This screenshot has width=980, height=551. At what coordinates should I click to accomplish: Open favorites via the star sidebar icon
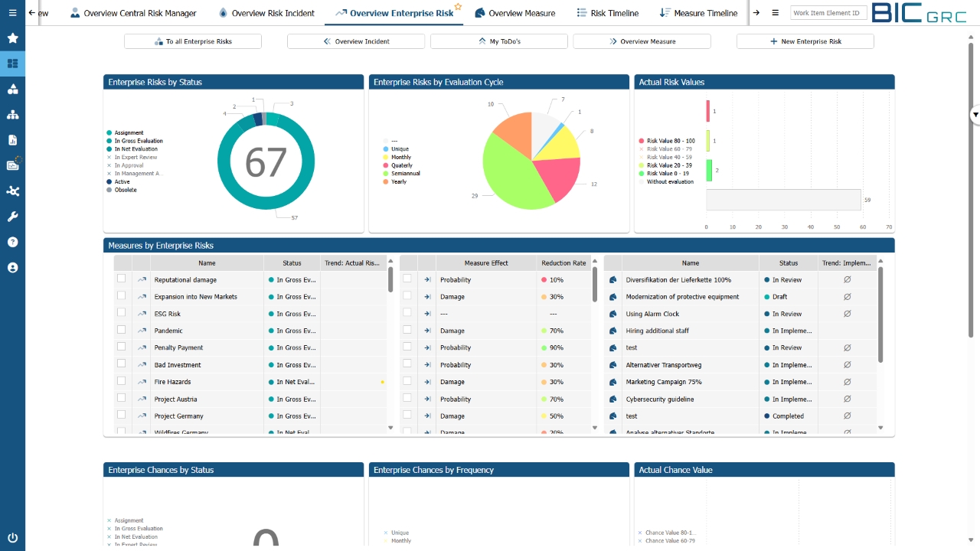[12, 38]
